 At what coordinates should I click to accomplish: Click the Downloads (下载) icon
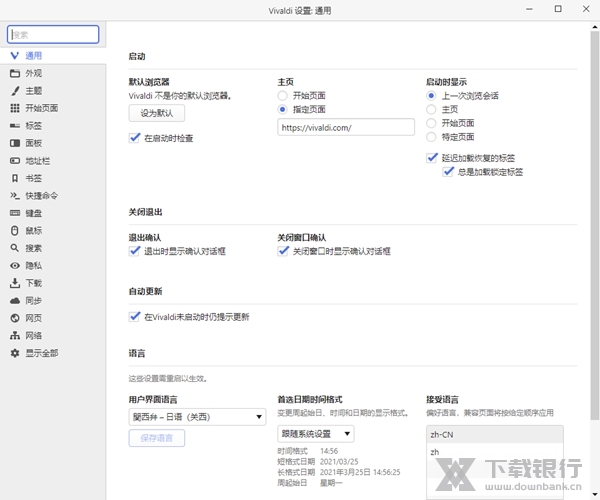15,283
